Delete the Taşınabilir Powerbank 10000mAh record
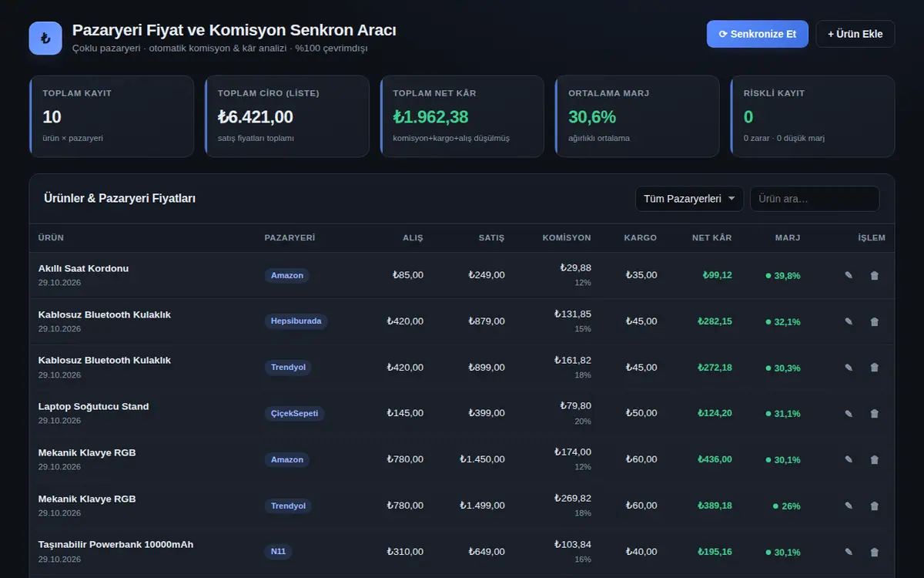The height and width of the screenshot is (578, 924). tap(874, 552)
